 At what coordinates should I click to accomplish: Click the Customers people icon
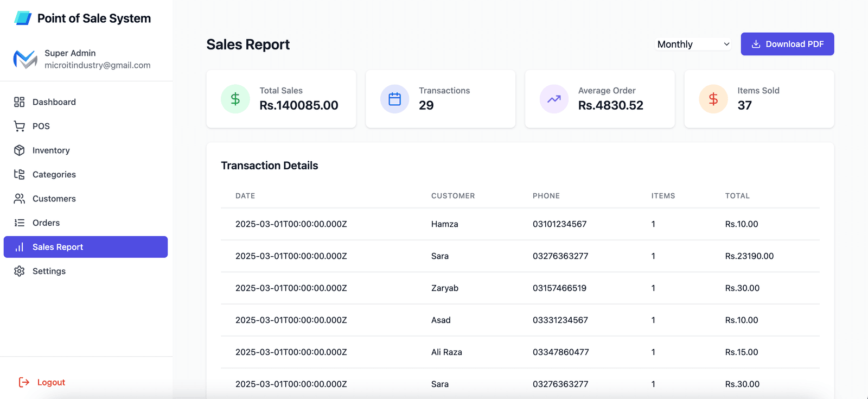pyautogui.click(x=20, y=199)
